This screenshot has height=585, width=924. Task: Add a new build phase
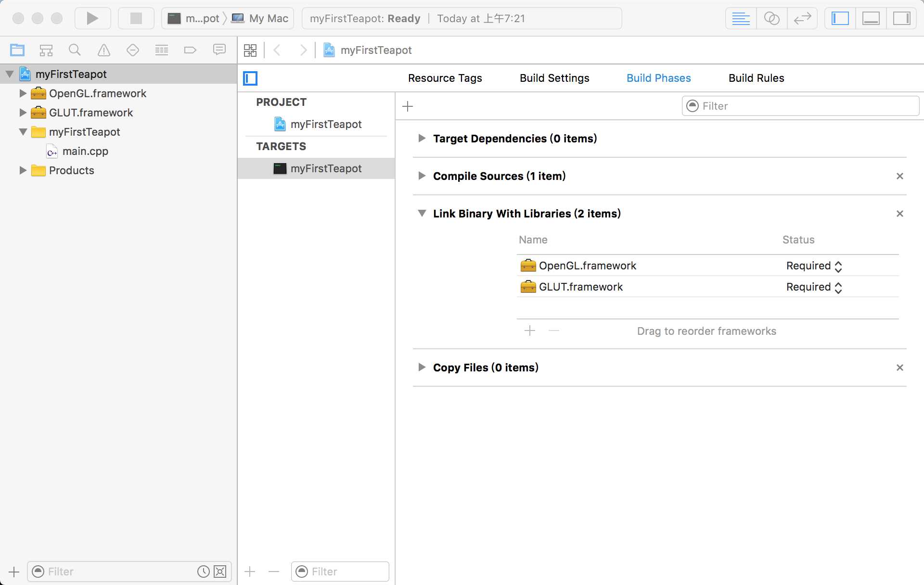point(408,106)
